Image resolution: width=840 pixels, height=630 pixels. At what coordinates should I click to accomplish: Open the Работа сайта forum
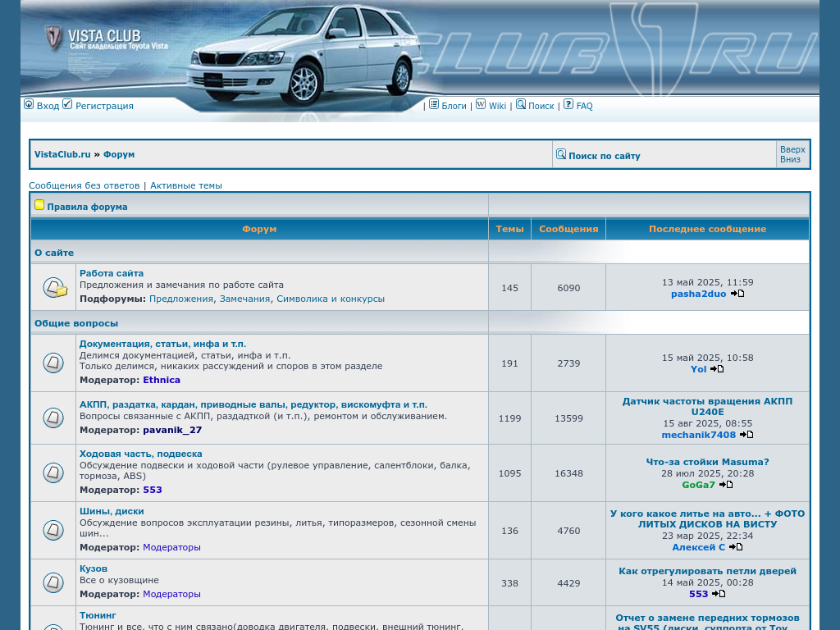click(112, 273)
